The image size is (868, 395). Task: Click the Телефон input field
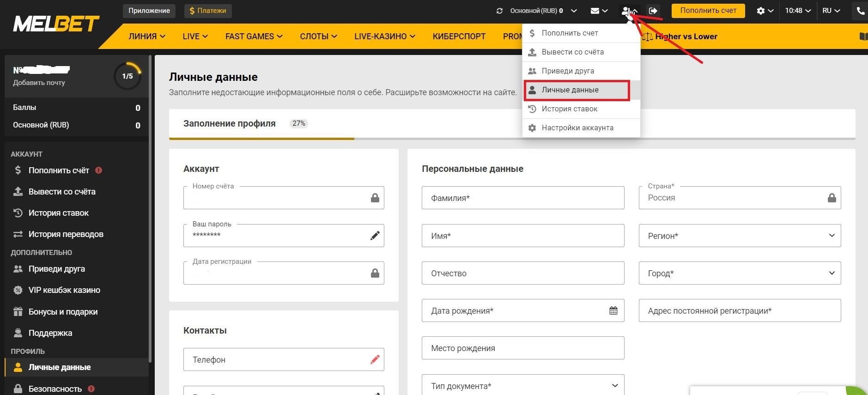(284, 359)
